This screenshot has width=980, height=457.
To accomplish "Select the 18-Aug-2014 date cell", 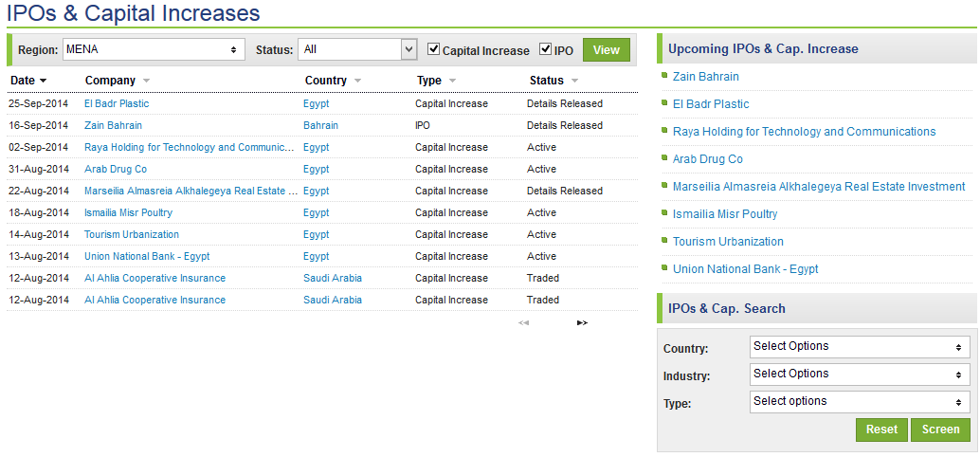I will click(x=39, y=213).
